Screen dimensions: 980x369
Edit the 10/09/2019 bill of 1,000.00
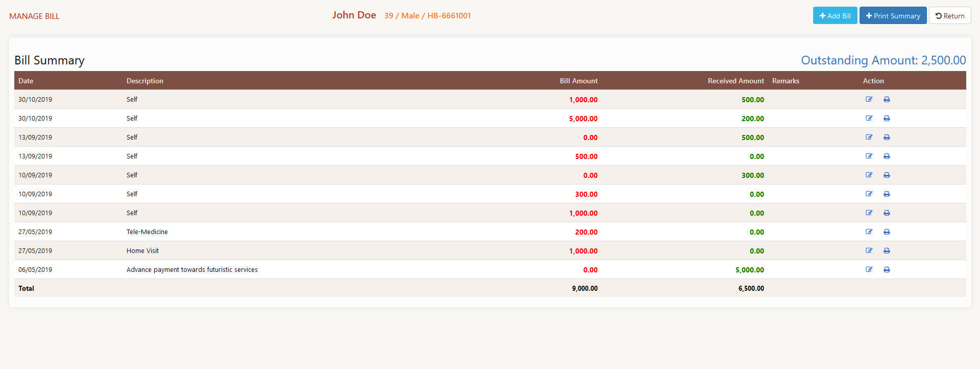(869, 213)
